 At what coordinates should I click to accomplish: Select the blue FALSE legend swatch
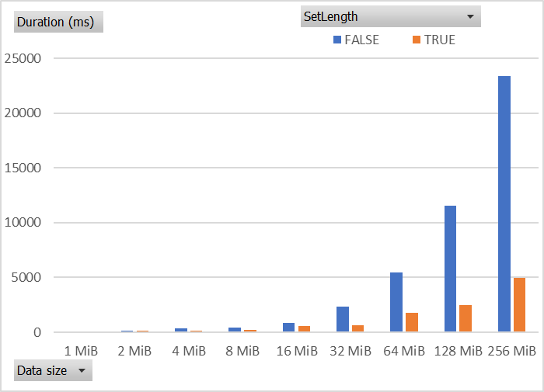click(x=337, y=40)
